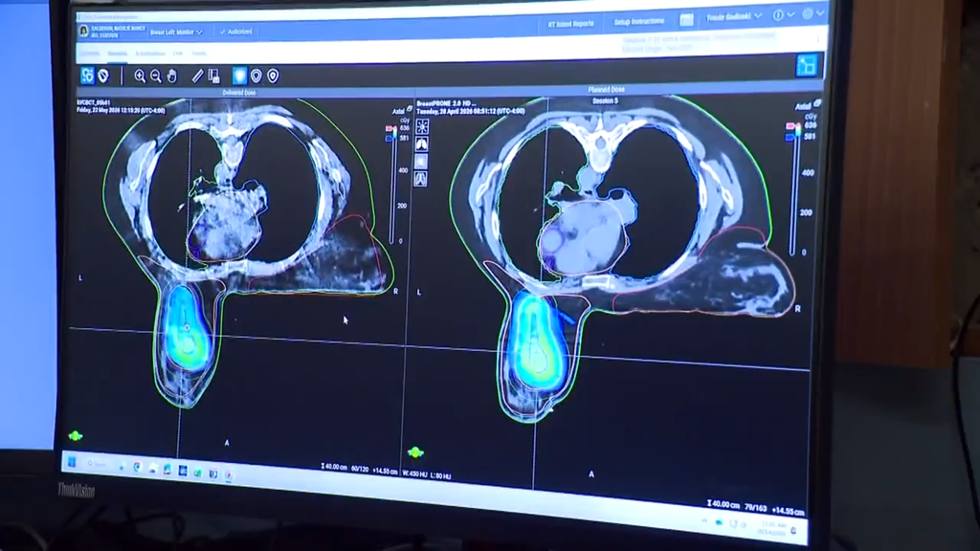Open the settings gear dropdown in header
This screenshot has height=551, width=980.
(x=813, y=13)
